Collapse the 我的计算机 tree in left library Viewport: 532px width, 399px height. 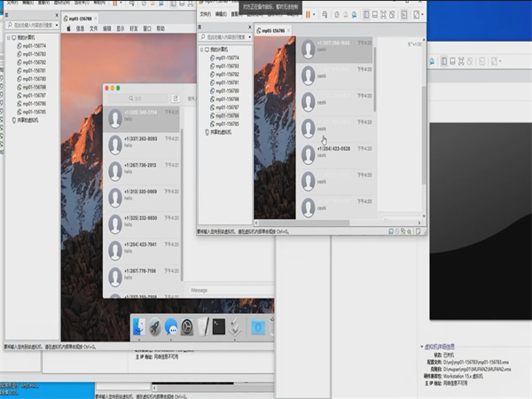tap(6, 38)
